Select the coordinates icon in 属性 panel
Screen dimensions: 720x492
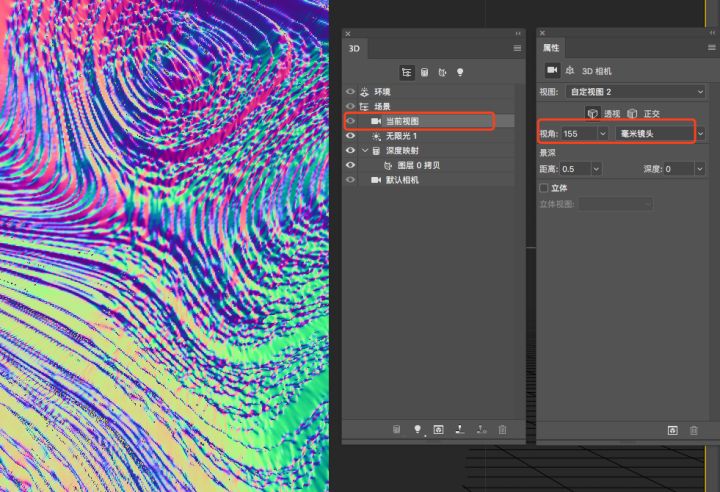click(570, 70)
